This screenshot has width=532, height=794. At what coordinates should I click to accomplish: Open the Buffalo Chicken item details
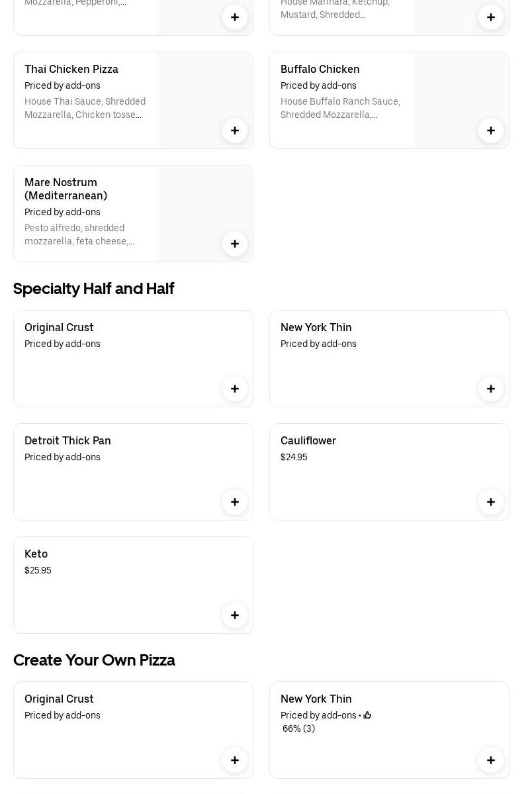(x=320, y=70)
